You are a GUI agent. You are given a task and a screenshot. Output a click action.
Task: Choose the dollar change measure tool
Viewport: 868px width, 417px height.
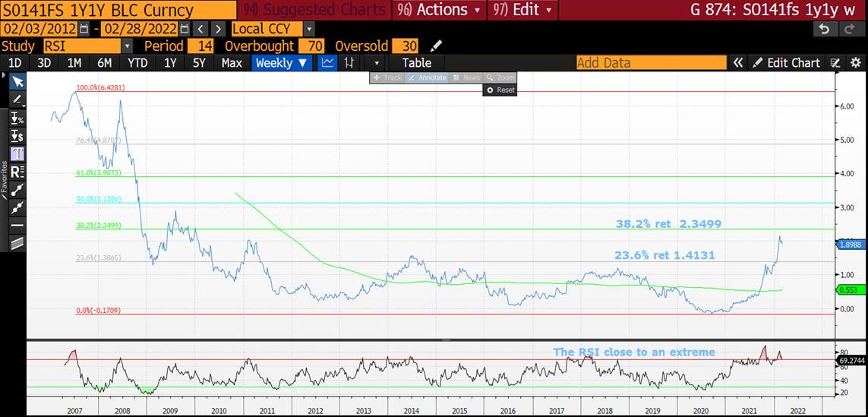click(x=17, y=136)
